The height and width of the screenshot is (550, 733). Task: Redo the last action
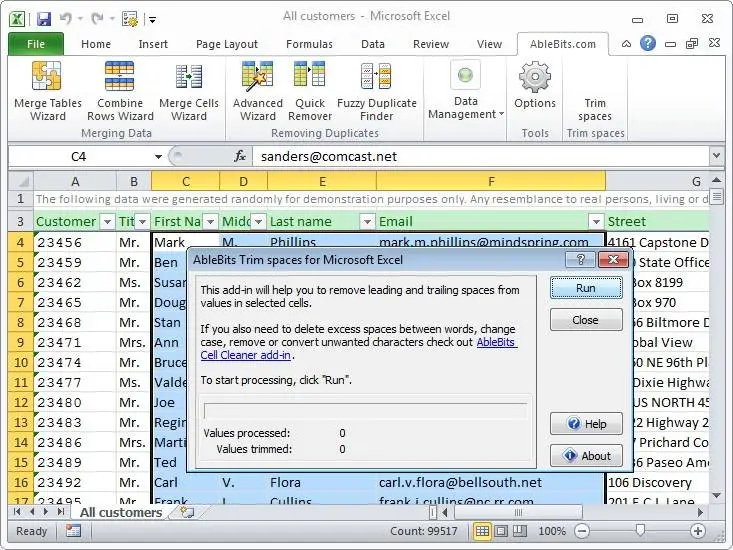[97, 19]
